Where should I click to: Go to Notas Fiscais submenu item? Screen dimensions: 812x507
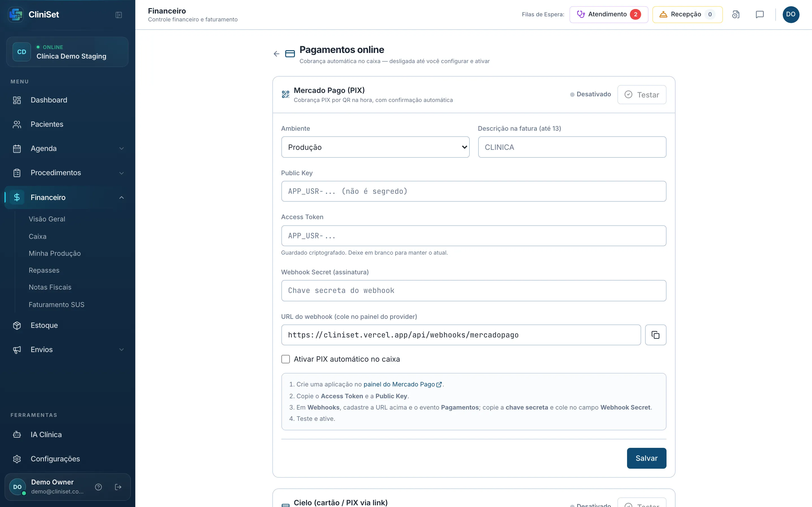pos(50,287)
